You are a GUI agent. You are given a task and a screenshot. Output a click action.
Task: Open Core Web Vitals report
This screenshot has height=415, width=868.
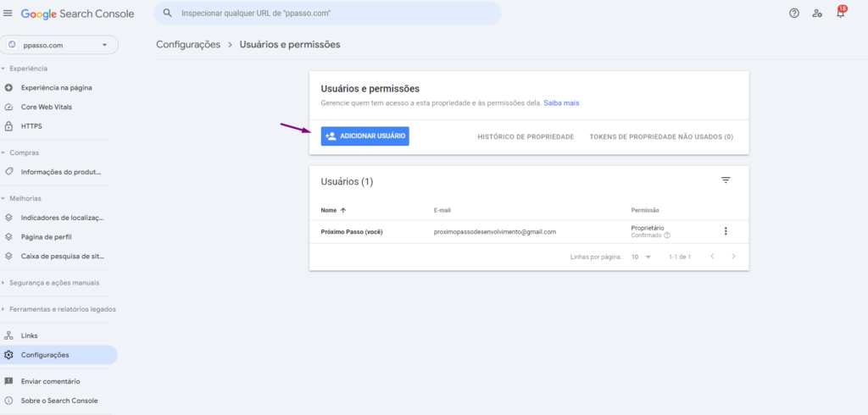click(47, 107)
